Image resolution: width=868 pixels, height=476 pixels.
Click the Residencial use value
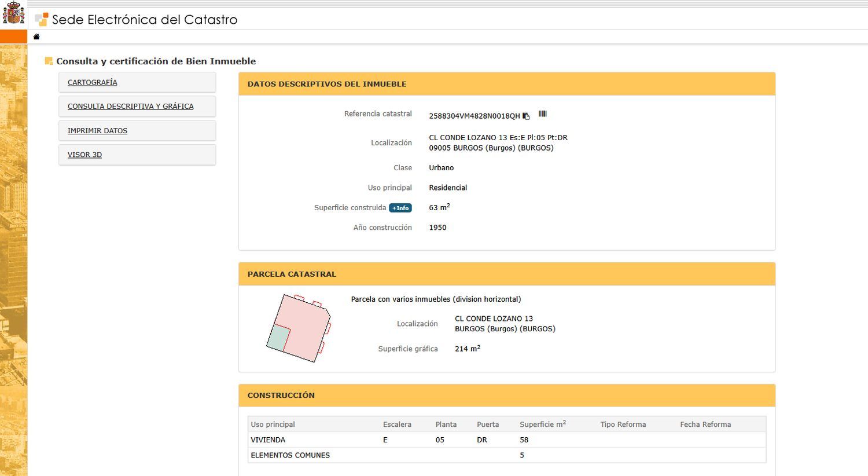click(448, 188)
